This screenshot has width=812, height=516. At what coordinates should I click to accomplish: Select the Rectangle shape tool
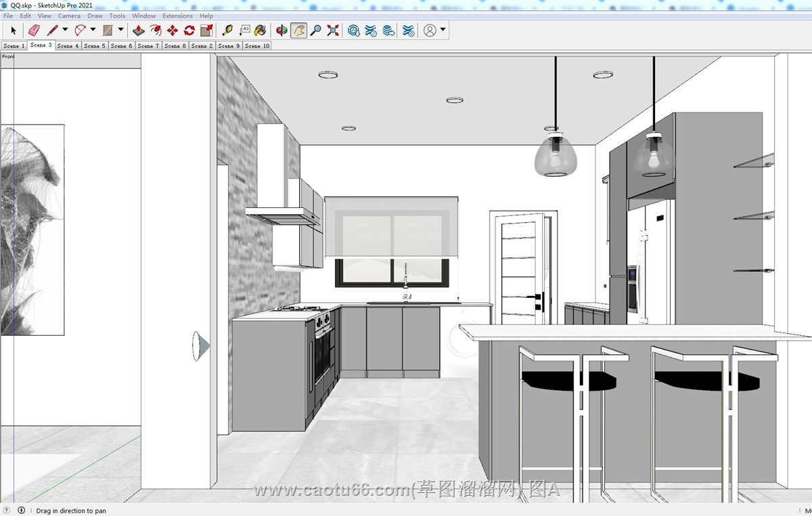click(108, 30)
